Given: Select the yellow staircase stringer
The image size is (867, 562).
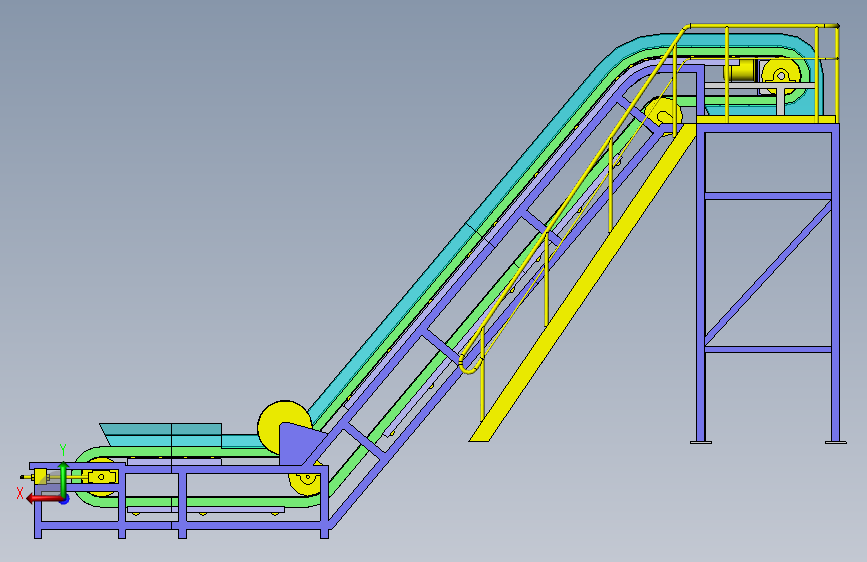Looking at the screenshot, I should pyautogui.click(x=583, y=282).
